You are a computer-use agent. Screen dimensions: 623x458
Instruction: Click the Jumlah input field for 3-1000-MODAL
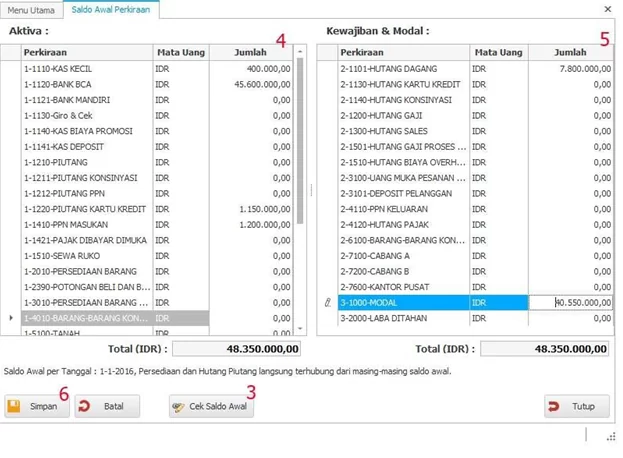[569, 301]
